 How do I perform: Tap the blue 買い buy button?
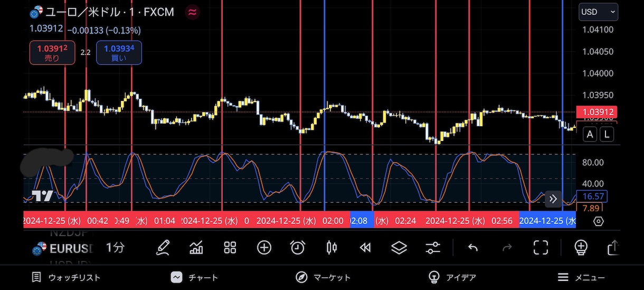coord(119,53)
